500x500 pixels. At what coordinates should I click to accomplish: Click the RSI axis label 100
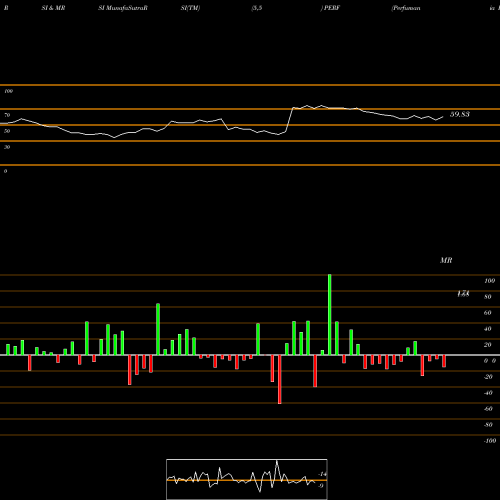(8, 91)
